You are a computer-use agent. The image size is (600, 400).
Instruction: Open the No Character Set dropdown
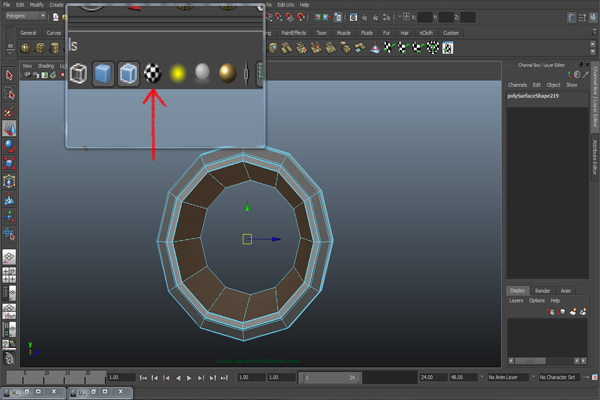tap(559, 377)
